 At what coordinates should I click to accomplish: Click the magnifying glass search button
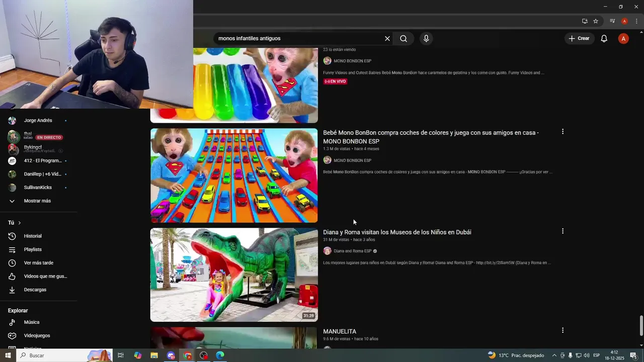404,39
